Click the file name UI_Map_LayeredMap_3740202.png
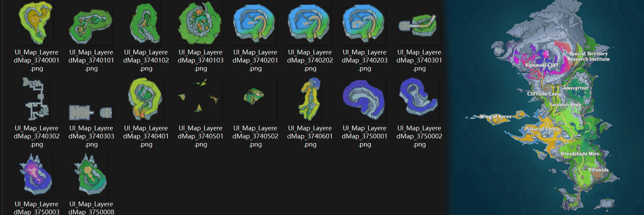The width and height of the screenshot is (644, 215). (x=310, y=60)
